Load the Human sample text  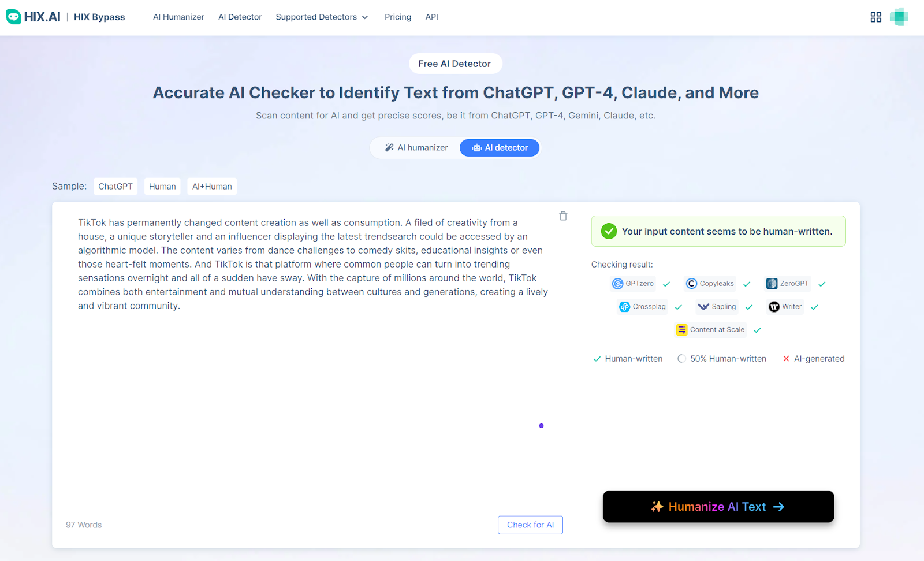click(x=162, y=186)
